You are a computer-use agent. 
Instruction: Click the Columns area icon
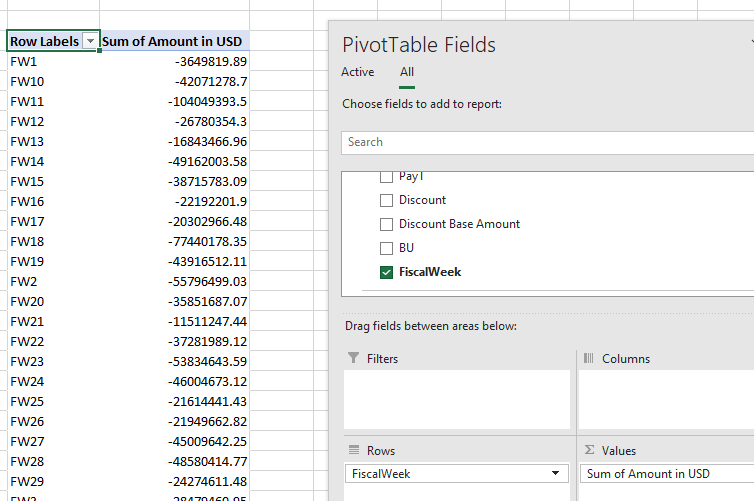click(x=589, y=358)
